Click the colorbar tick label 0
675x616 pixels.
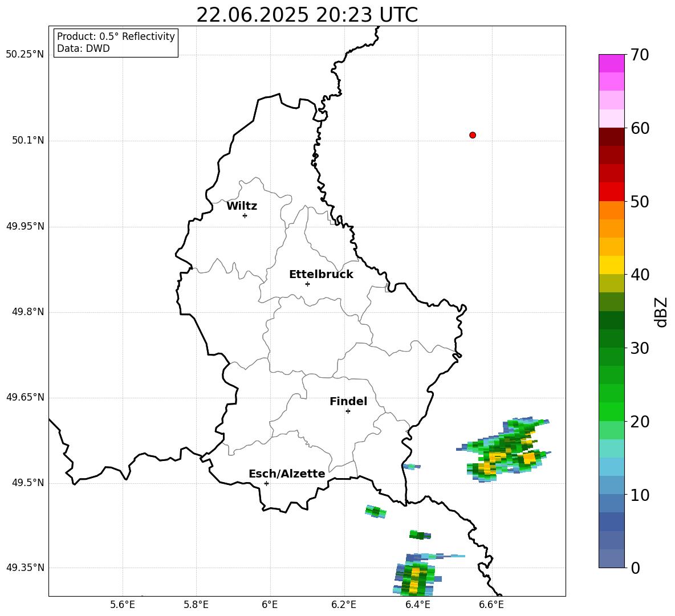pyautogui.click(x=636, y=568)
